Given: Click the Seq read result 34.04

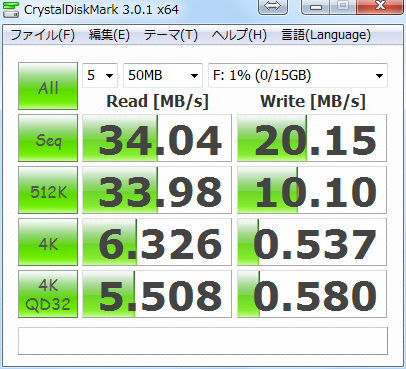Looking at the screenshot, I should [x=157, y=138].
